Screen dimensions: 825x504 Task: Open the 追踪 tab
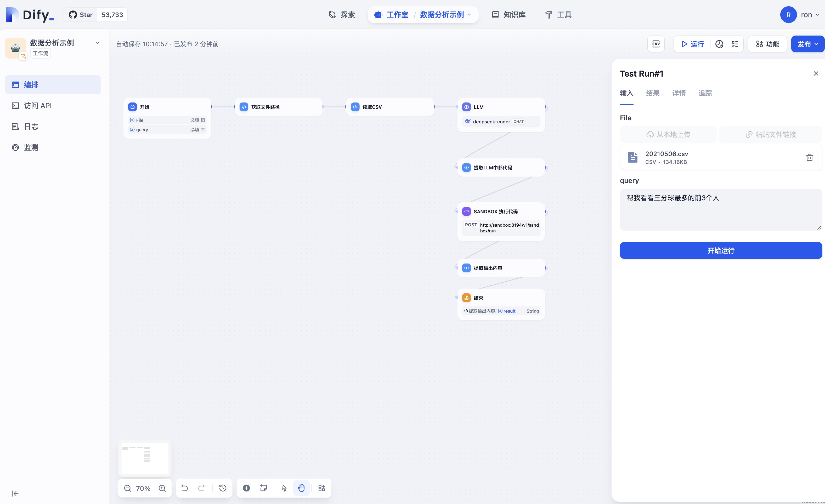pos(705,93)
